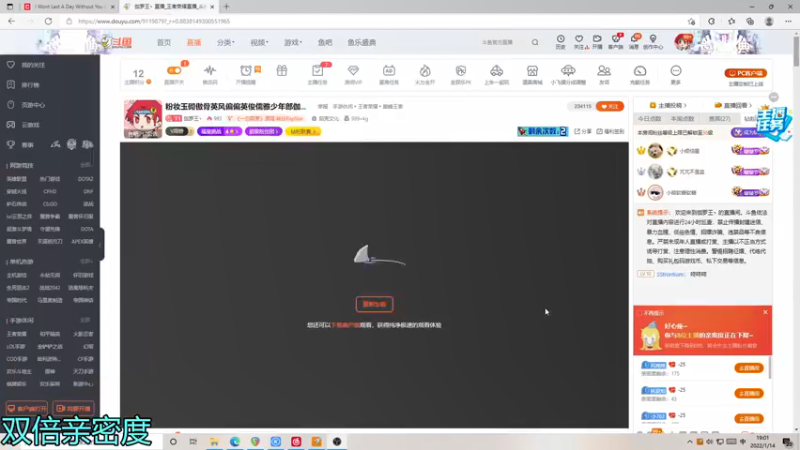Screen dimensions: 800x450
Task: Open the 消息 messages icon
Action: coord(634,39)
